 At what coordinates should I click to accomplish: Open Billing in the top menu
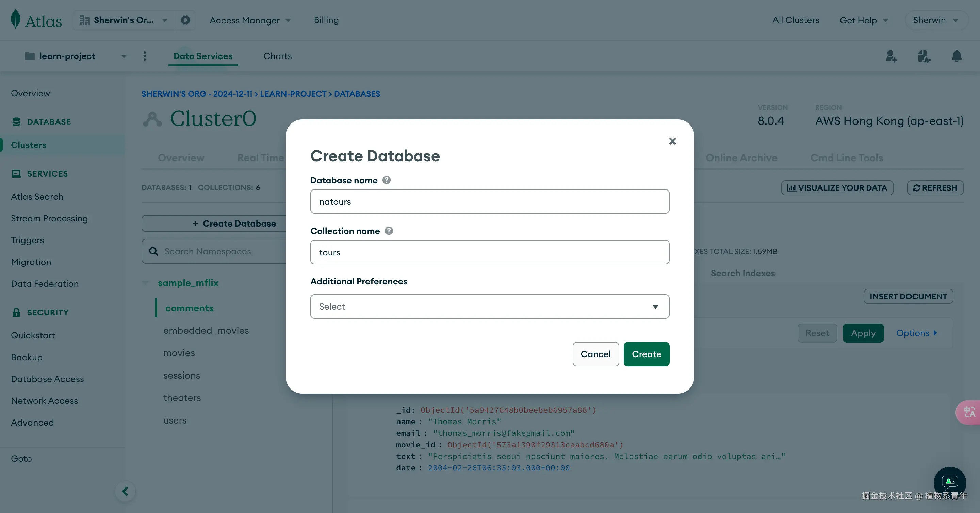(326, 20)
